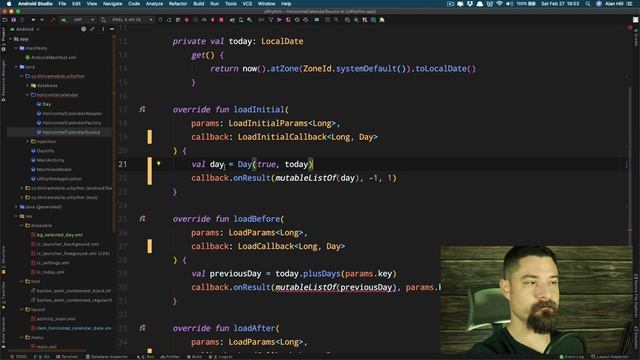
Task: Open the Logcat tool window
Action: coord(222,357)
